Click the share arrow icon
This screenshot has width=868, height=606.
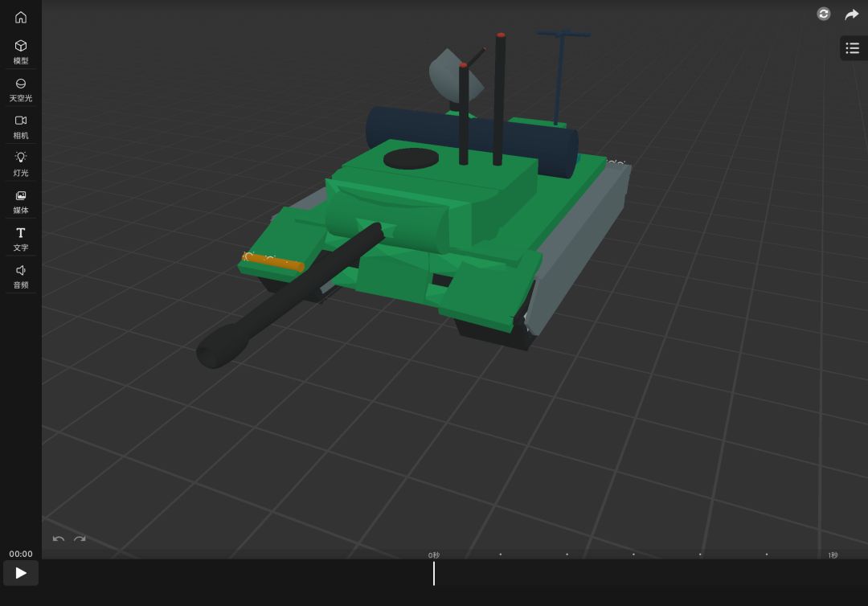[852, 14]
